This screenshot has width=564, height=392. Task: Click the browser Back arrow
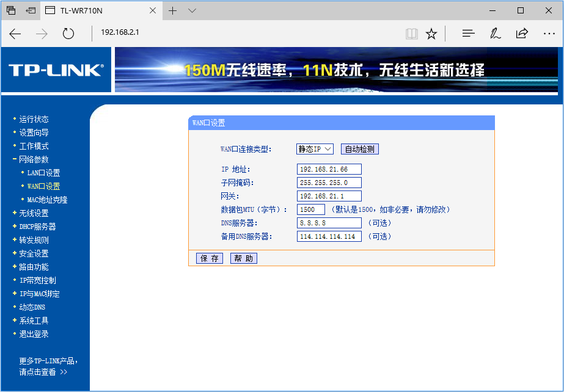(15, 34)
